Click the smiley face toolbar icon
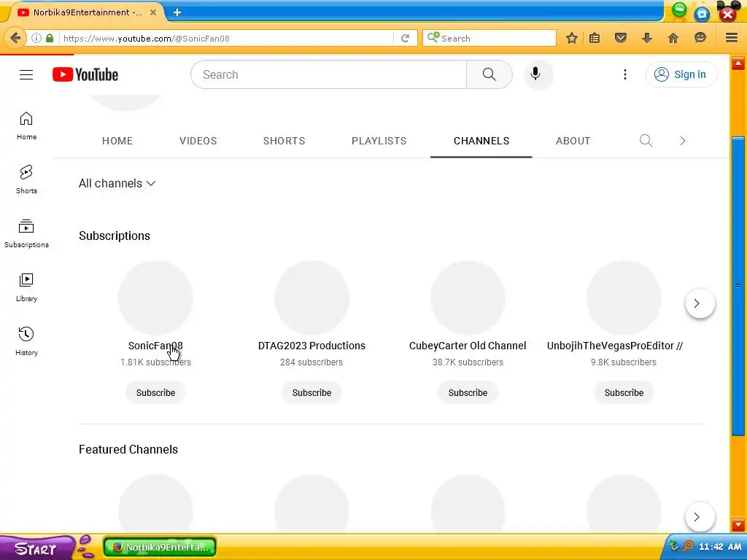Image resolution: width=747 pixels, height=560 pixels. point(700,38)
